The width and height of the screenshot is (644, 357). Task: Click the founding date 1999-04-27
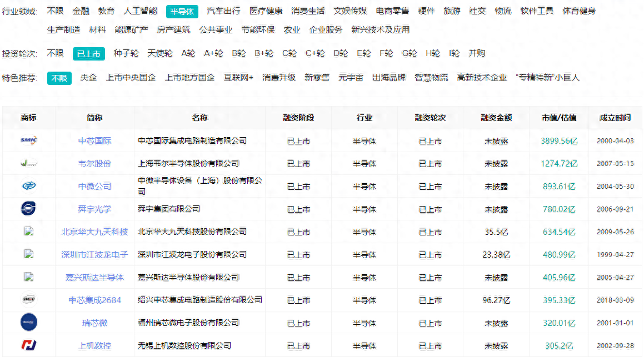(x=615, y=254)
